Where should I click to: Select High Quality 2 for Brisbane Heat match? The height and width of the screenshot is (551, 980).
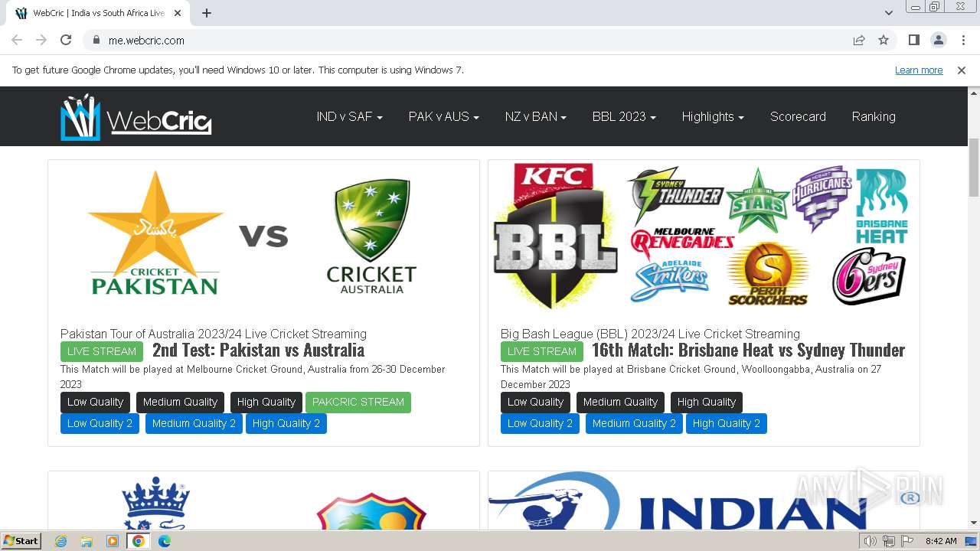[x=727, y=423]
